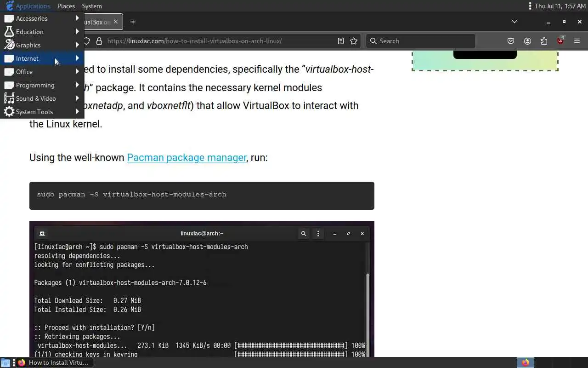
Task: Follow the Pacman package manager link
Action: 187,157
